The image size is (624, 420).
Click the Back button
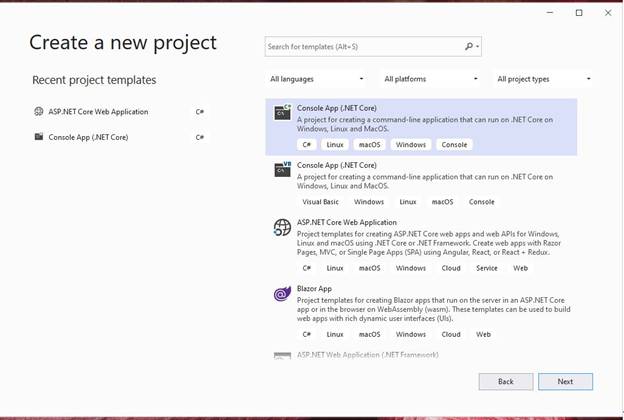506,381
